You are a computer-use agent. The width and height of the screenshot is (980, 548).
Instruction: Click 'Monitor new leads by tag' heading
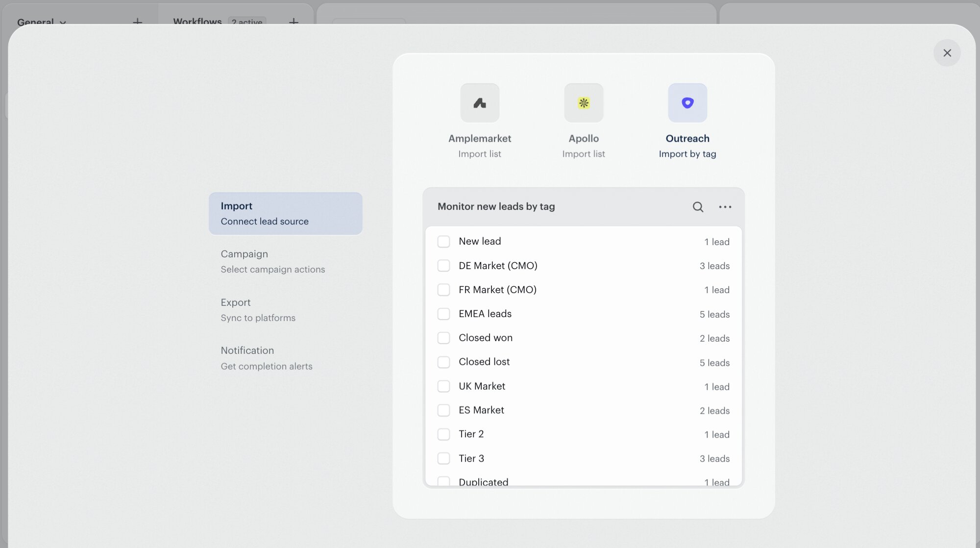click(x=496, y=206)
